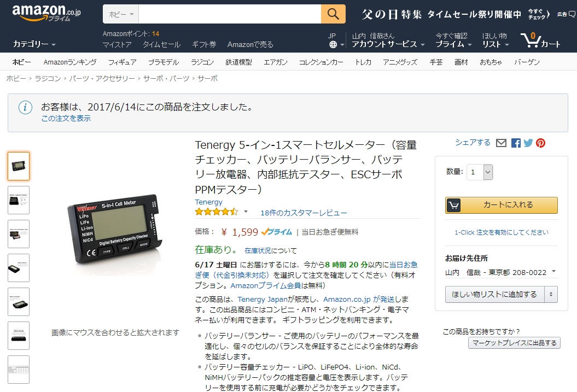
Task: Click inside the search text field
Action: 230,14
